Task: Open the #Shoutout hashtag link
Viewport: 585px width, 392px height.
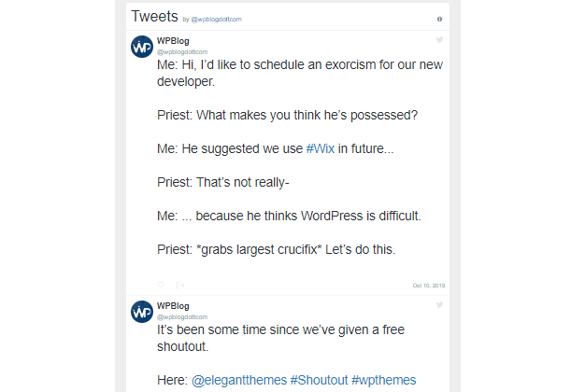Action: point(319,380)
